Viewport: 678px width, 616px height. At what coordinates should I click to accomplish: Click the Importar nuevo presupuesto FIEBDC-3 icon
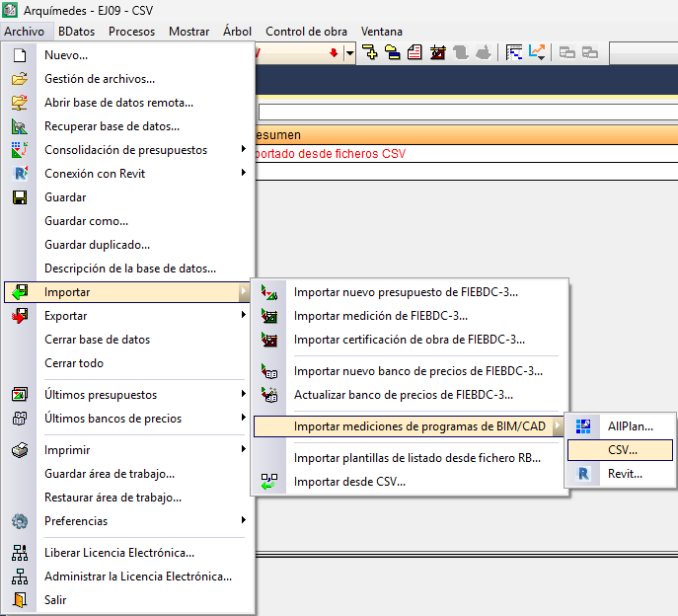[269, 292]
